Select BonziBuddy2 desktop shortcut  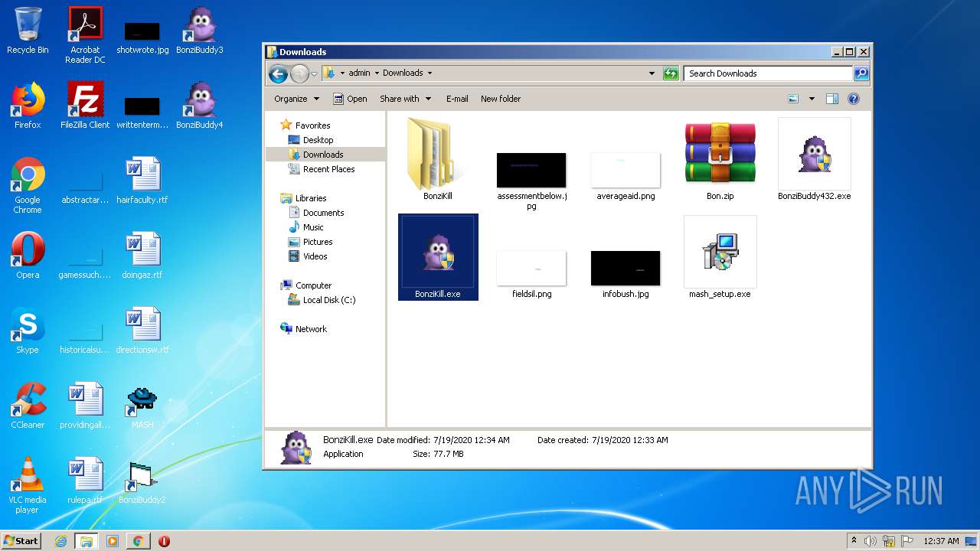pos(142,482)
